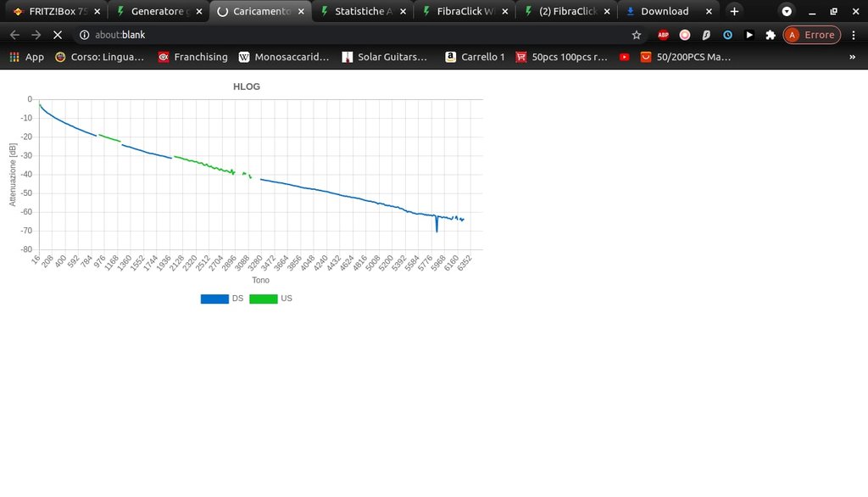Viewport: 868px width, 497px height.
Task: Open the Carrello 1 Amazon bookmark
Action: click(x=475, y=57)
